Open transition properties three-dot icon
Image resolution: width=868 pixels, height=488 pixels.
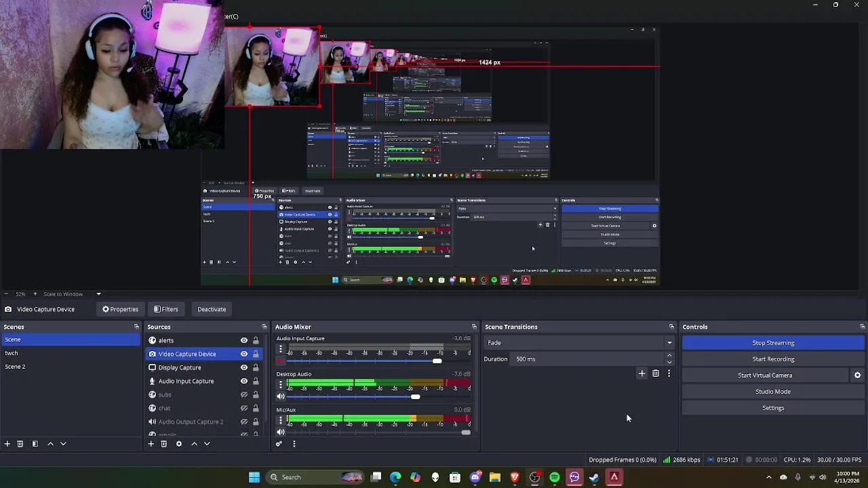[x=669, y=373]
